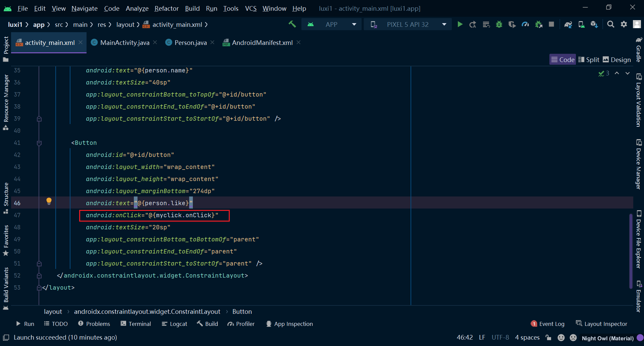The image size is (644, 346).
Task: Click the Make Project hammer icon
Action: (292, 24)
